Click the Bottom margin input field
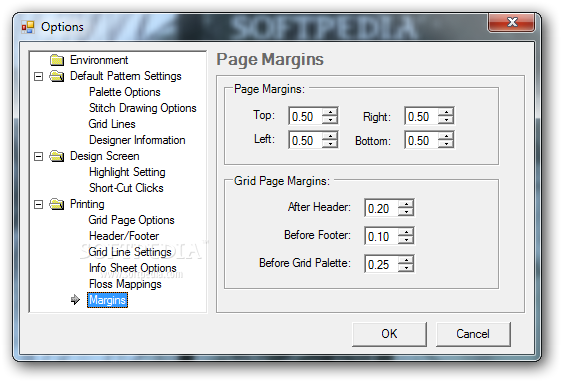The height and width of the screenshot is (382, 562). tap(422, 140)
